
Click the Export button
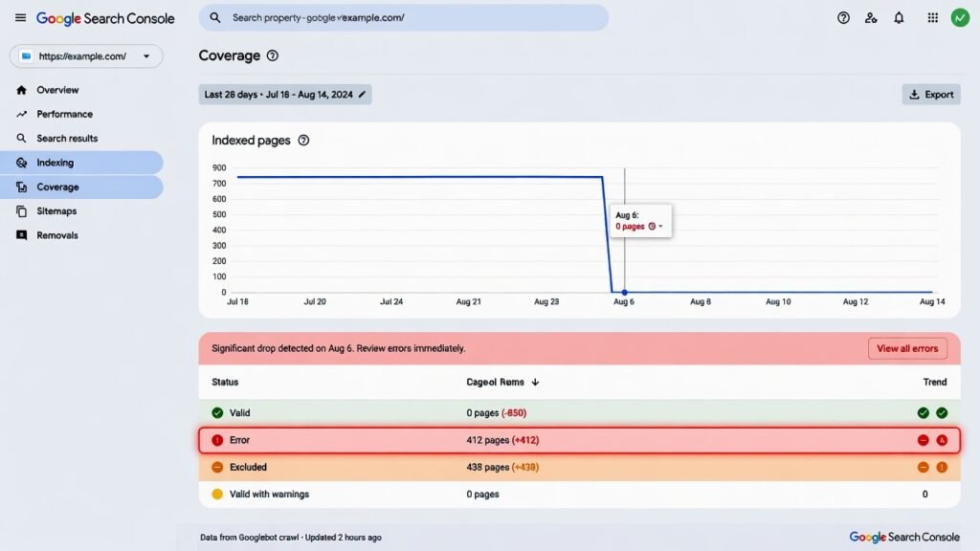930,95
